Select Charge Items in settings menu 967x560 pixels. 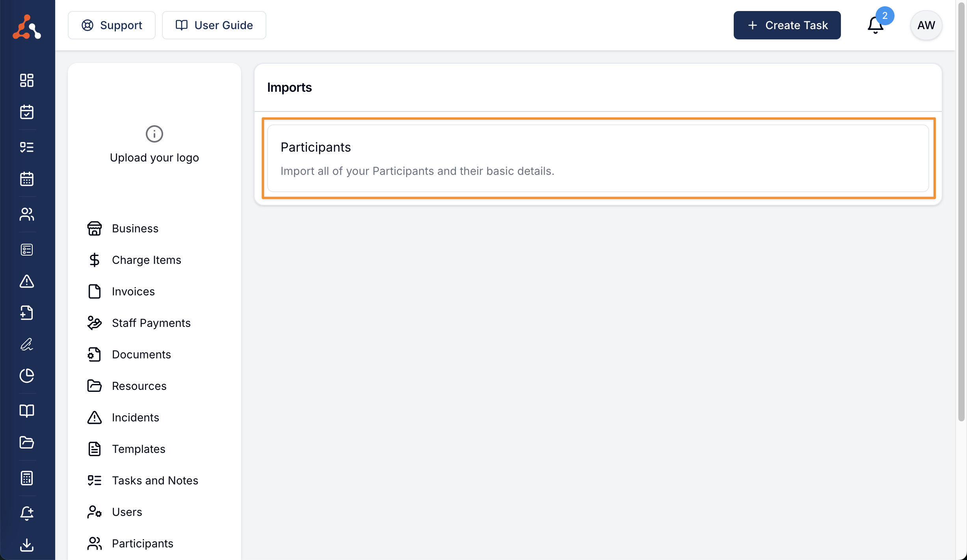[146, 260]
